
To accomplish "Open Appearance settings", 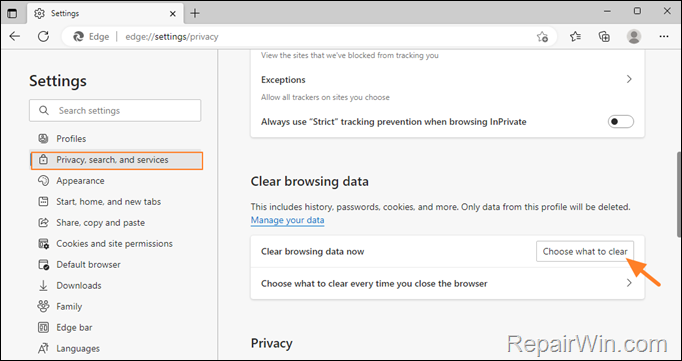I will pyautogui.click(x=80, y=180).
